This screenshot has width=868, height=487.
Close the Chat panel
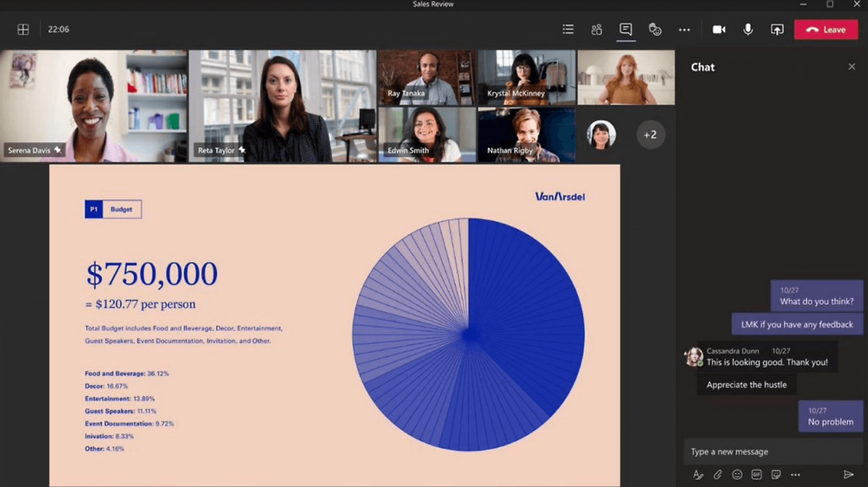pyautogui.click(x=851, y=66)
